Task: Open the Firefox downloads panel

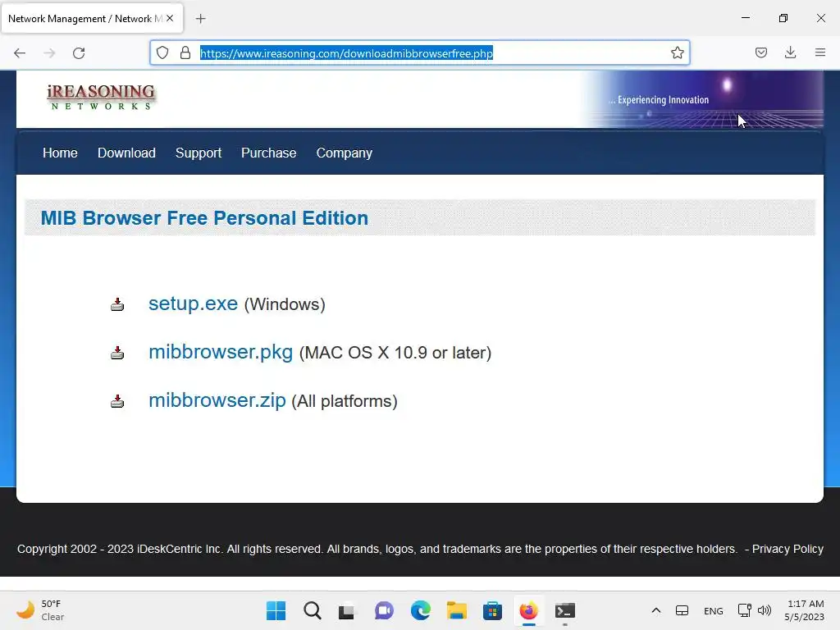Action: [790, 52]
